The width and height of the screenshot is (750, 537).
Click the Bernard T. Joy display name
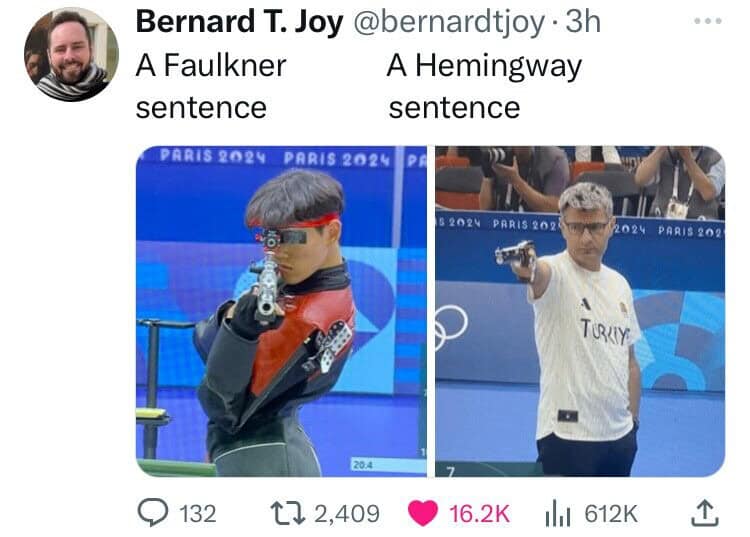point(239,22)
